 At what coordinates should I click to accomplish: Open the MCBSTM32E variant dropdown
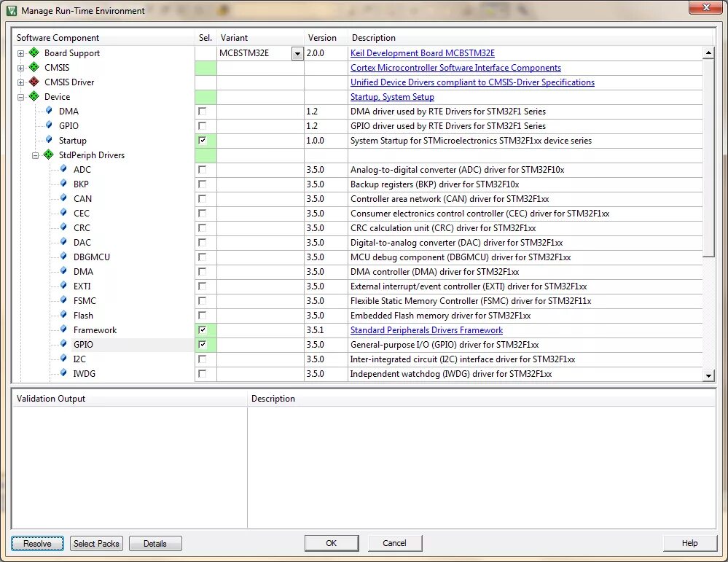[297, 53]
